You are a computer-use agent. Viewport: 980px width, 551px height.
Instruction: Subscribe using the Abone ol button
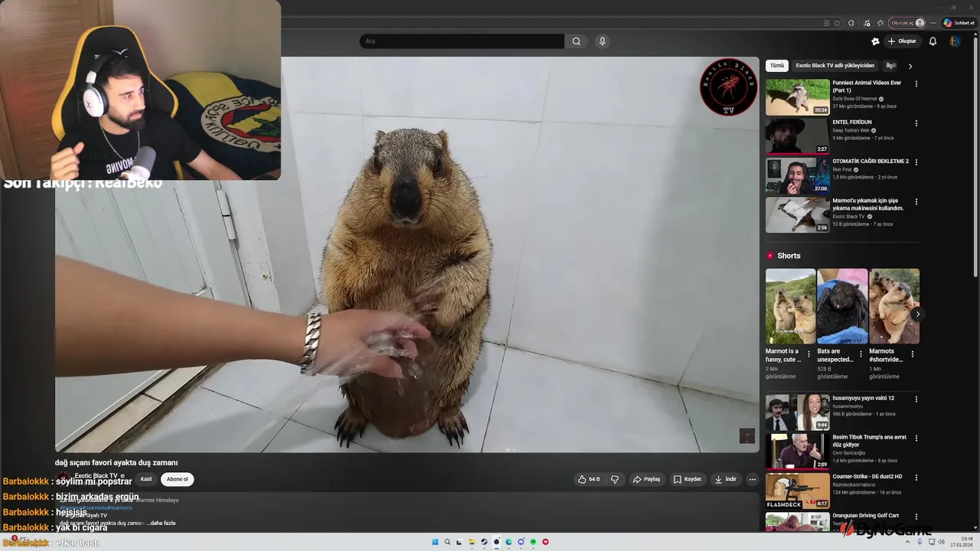click(x=177, y=479)
